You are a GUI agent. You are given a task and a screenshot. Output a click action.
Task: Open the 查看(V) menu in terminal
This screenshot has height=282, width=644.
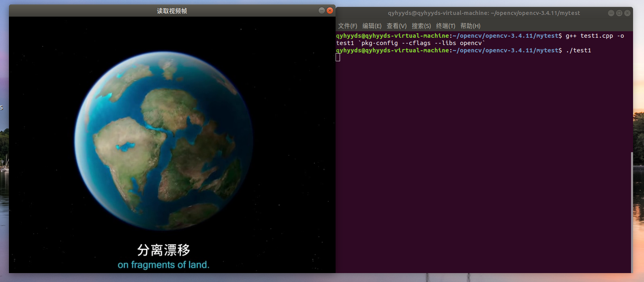click(x=397, y=26)
